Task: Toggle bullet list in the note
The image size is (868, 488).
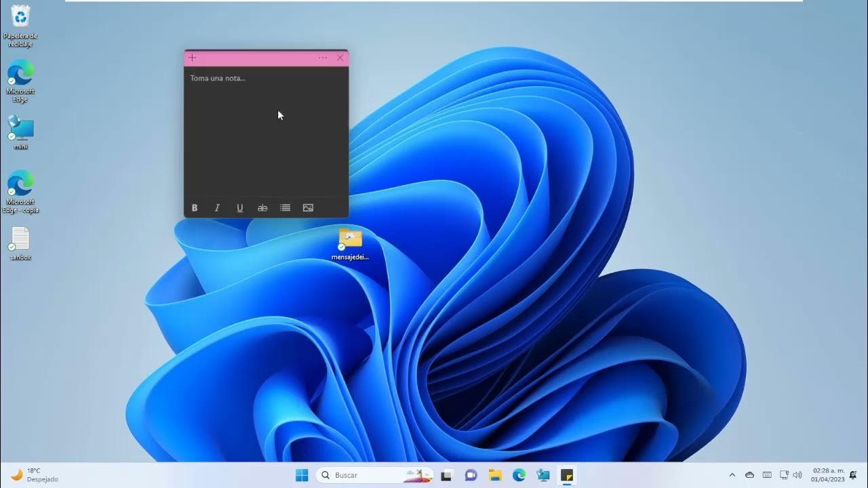Action: click(x=285, y=208)
